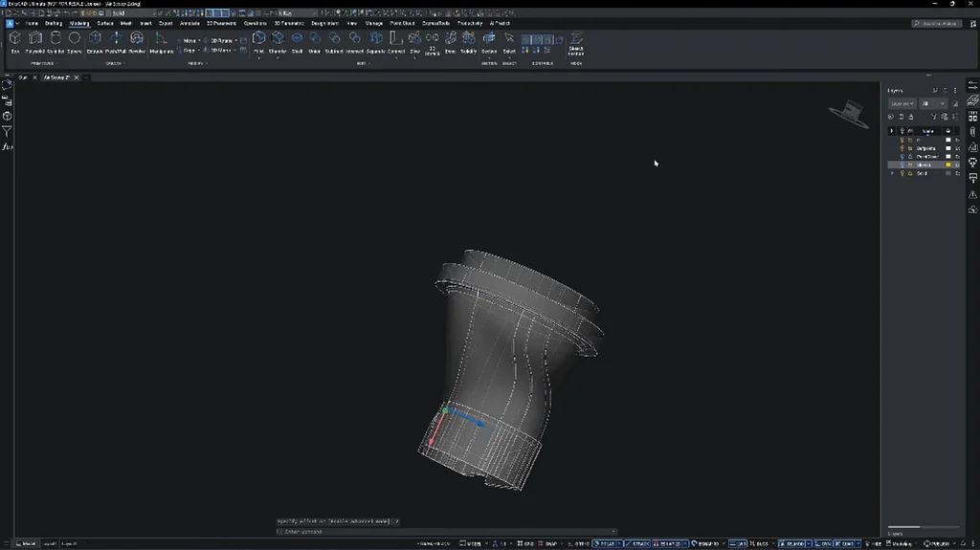Open the Mesh ribbon tab
This screenshot has width=980, height=550.
coord(125,24)
